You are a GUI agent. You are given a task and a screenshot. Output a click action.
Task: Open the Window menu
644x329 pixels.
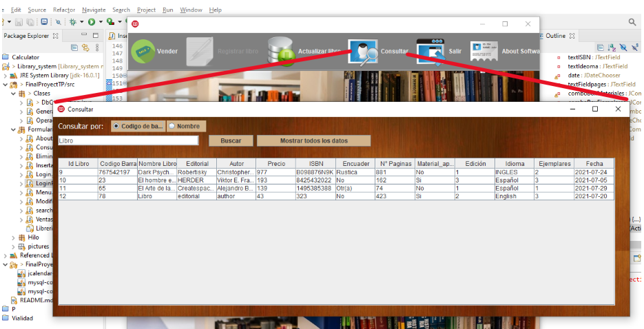[x=191, y=10]
